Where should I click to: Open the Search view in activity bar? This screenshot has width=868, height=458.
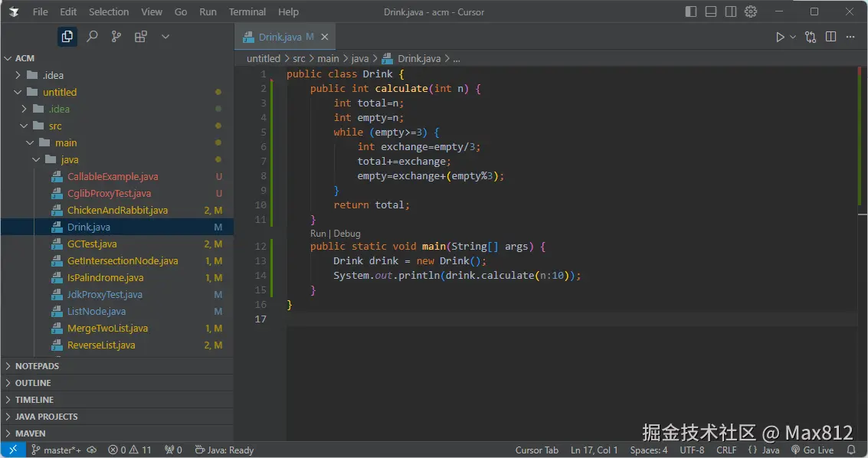click(x=92, y=36)
